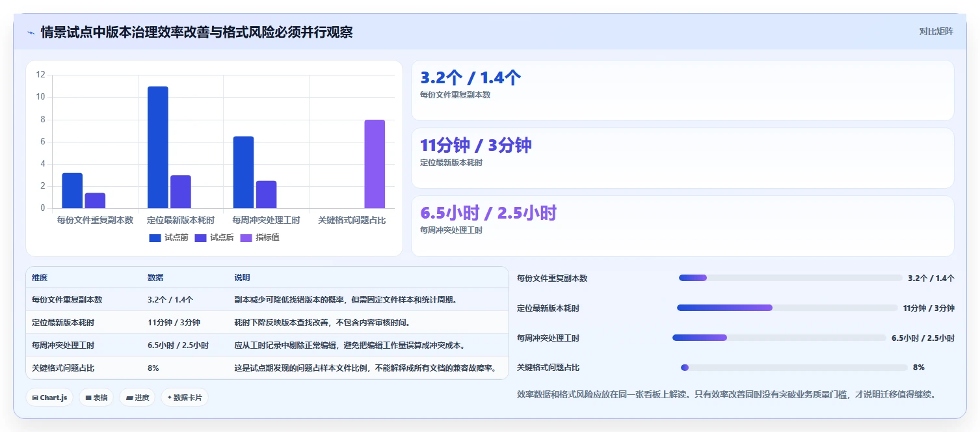Click the Chart.js chip
Screen dimensions: 980x432
pyautogui.click(x=49, y=398)
